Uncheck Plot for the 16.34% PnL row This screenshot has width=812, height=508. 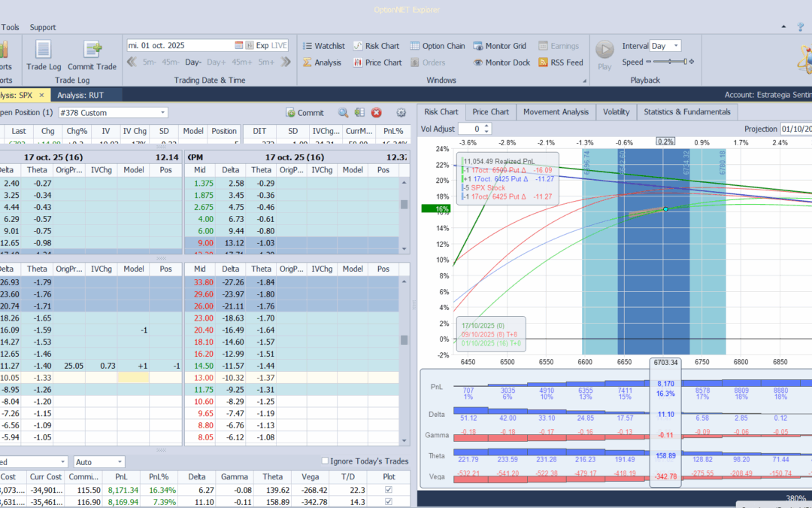[x=389, y=490]
